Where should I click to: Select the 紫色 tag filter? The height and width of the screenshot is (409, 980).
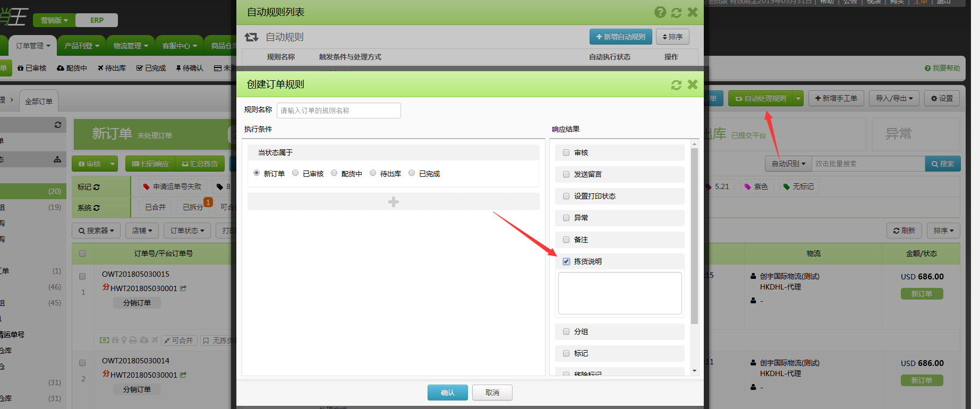tap(756, 186)
